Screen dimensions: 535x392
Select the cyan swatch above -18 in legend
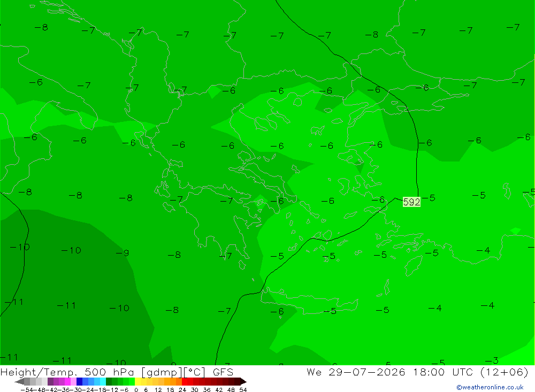pos(103,382)
